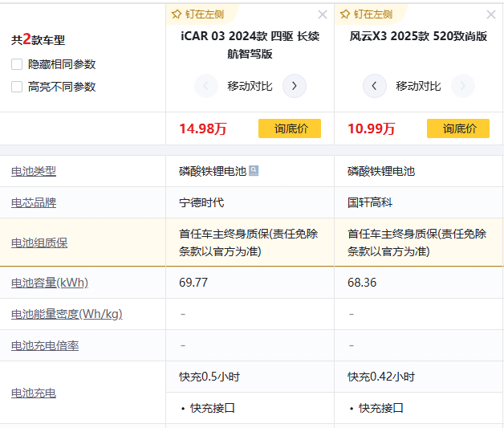Image resolution: width=504 pixels, height=428 pixels.
Task: Select 国轩高科 cell value
Action: click(370, 202)
